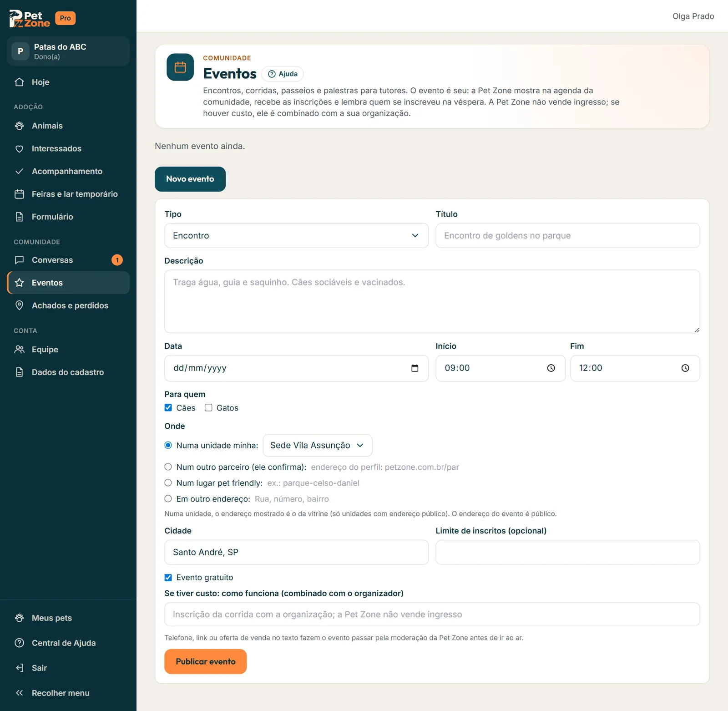Click the Cidade field with Santo André, SP
Screen dimensions: 728x711
pos(296,552)
